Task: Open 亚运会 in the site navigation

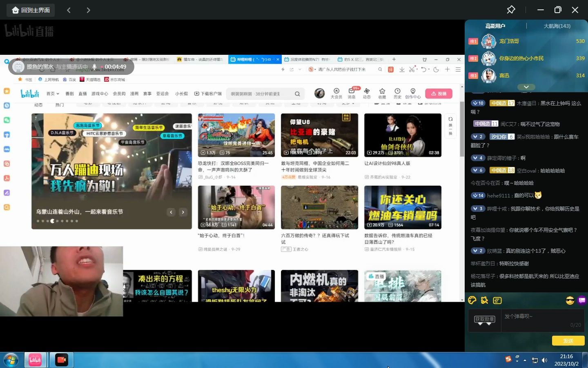Action: [162, 94]
